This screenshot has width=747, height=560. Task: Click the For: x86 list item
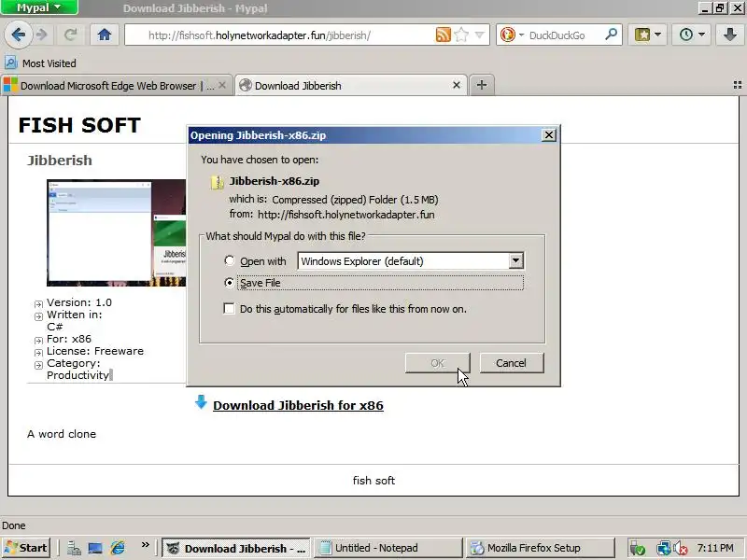click(x=69, y=339)
